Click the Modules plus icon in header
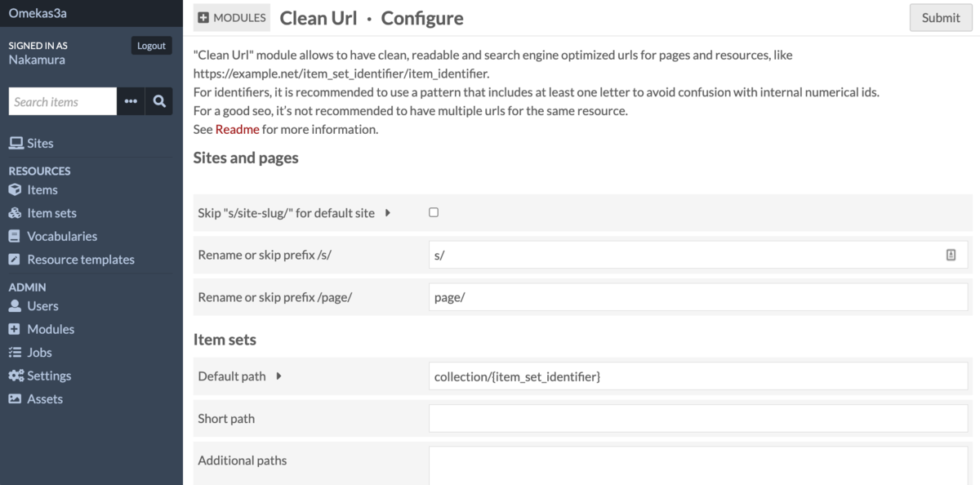This screenshot has height=485, width=980. [x=204, y=18]
